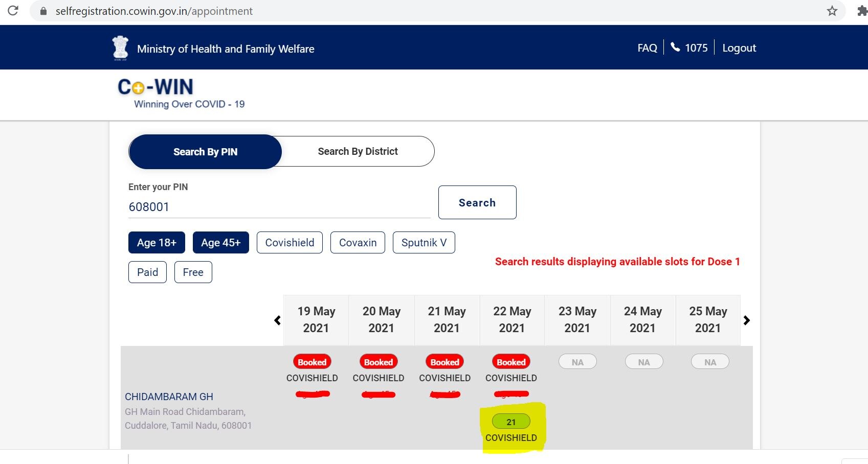Open the FAQ link
This screenshot has height=464, width=868.
click(x=647, y=48)
